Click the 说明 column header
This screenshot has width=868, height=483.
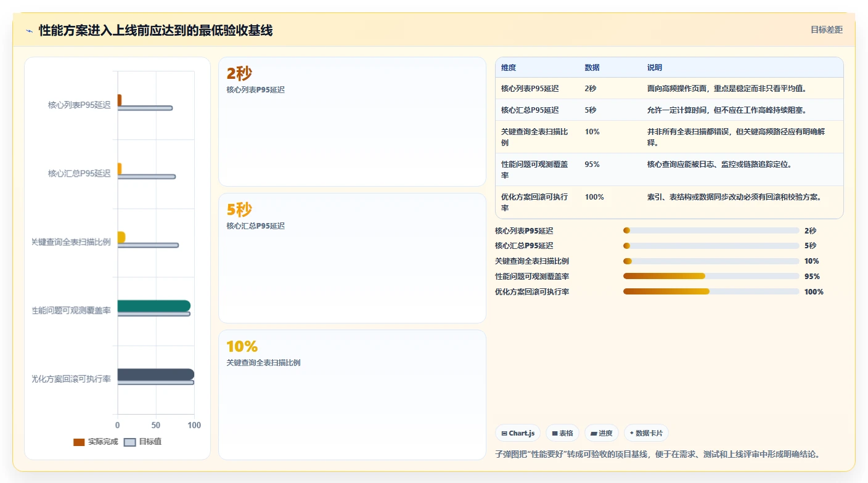(x=655, y=67)
